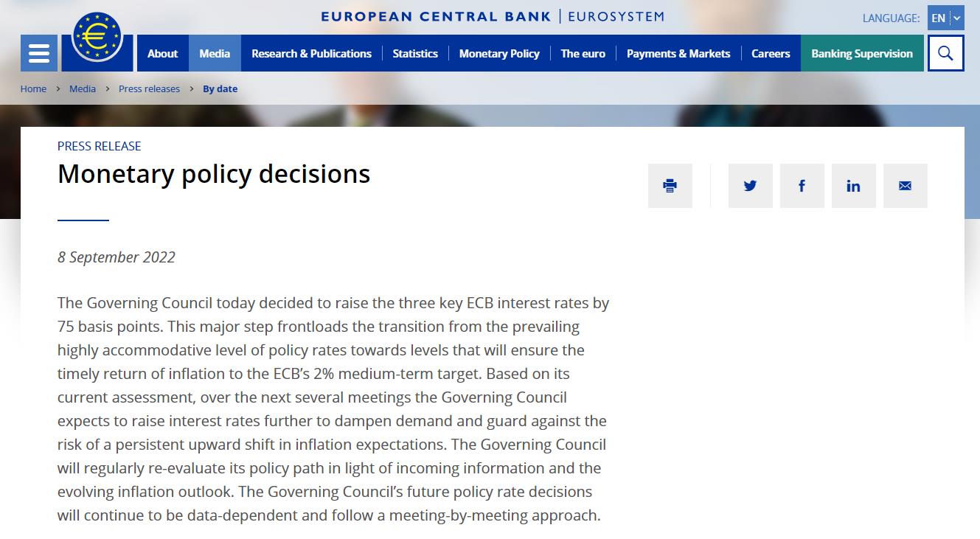Print this press release
This screenshot has height=539, width=980.
(670, 186)
